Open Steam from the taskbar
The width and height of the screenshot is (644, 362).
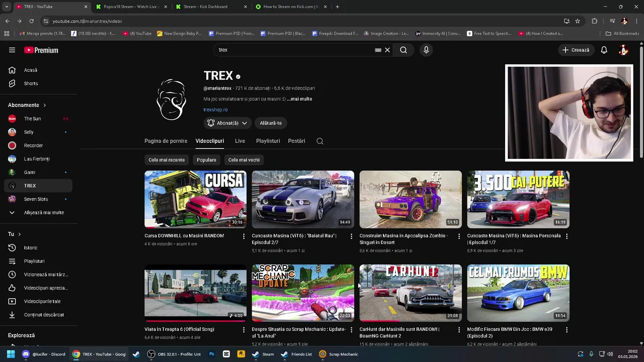click(x=263, y=354)
